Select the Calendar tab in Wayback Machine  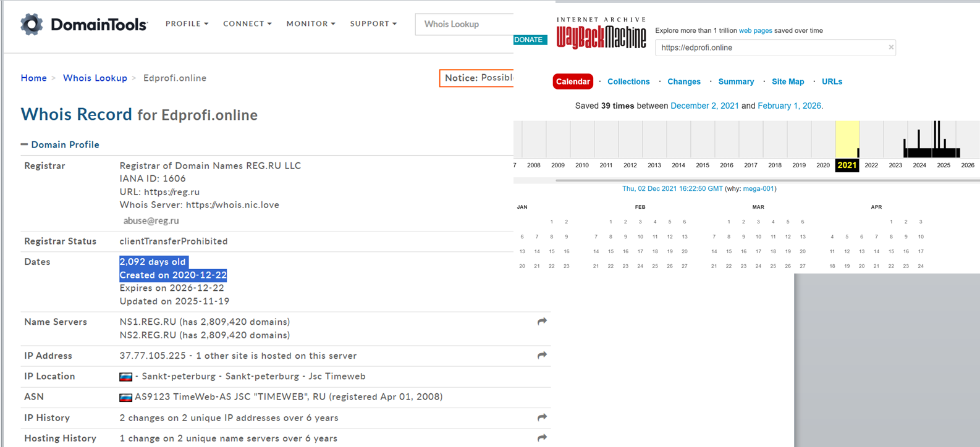click(x=573, y=81)
